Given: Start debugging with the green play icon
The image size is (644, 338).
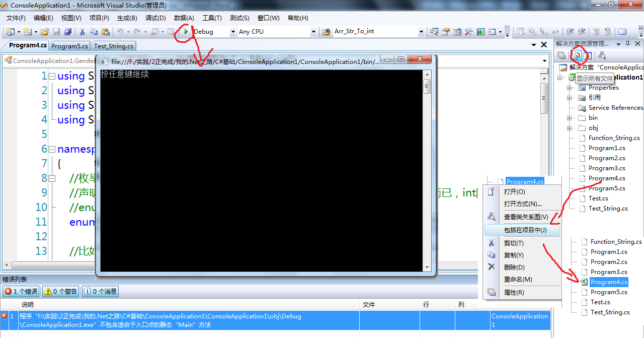Looking at the screenshot, I should pyautogui.click(x=186, y=32).
